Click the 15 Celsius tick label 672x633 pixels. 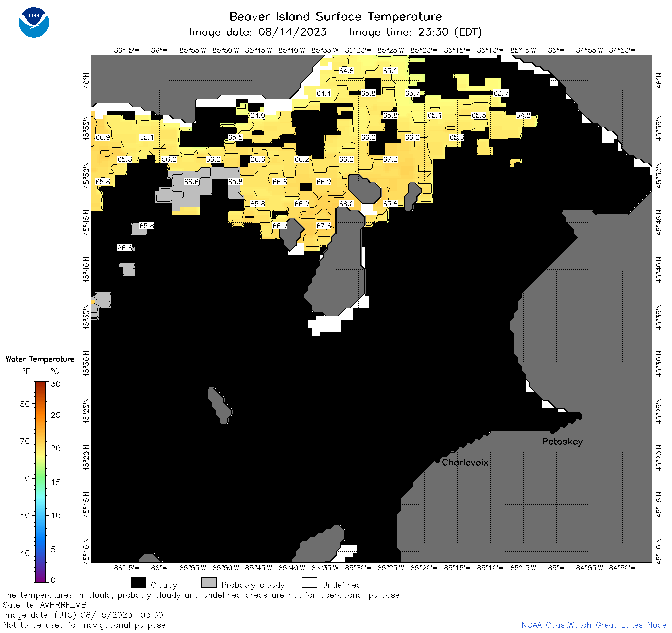point(56,482)
